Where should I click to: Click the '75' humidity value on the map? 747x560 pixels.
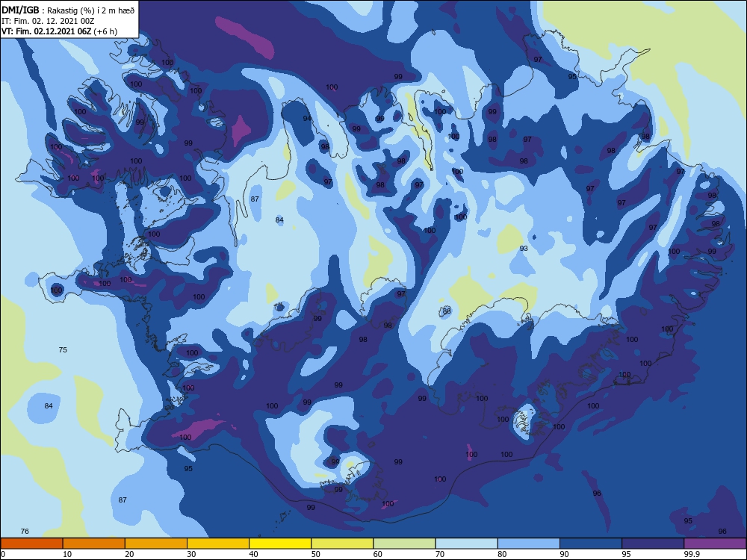point(63,349)
